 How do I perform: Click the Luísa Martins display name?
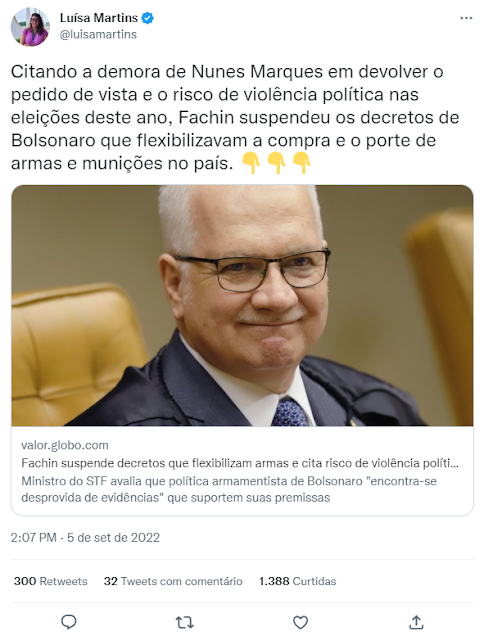(x=99, y=18)
